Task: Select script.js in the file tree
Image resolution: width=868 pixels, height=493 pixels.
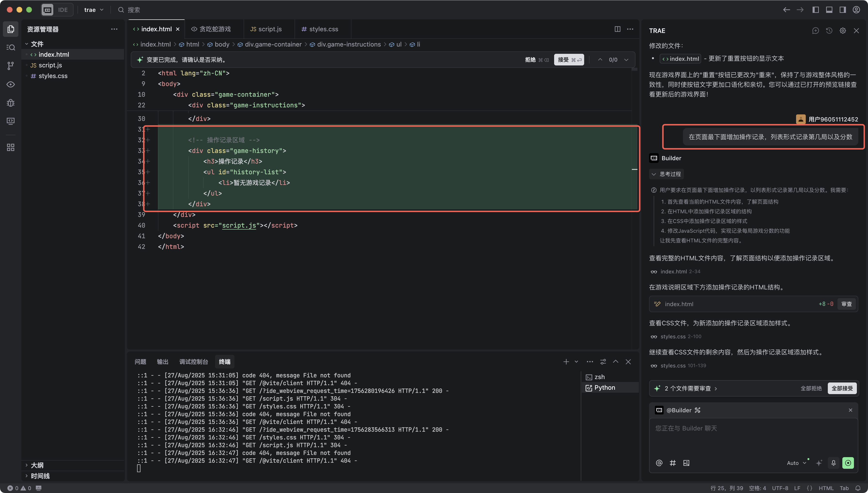Action: [x=73, y=65]
